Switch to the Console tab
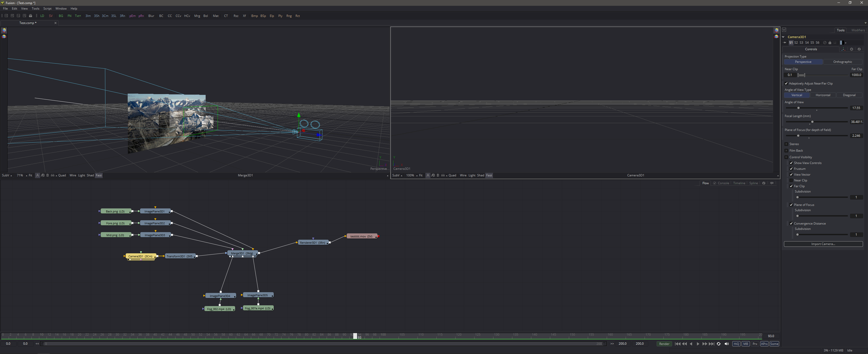 click(x=723, y=183)
